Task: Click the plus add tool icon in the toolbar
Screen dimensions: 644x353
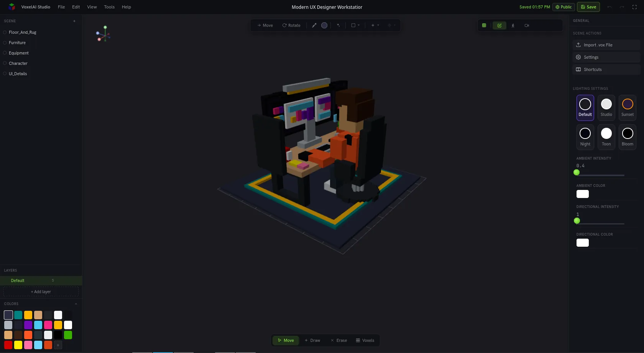Action: pyautogui.click(x=373, y=25)
